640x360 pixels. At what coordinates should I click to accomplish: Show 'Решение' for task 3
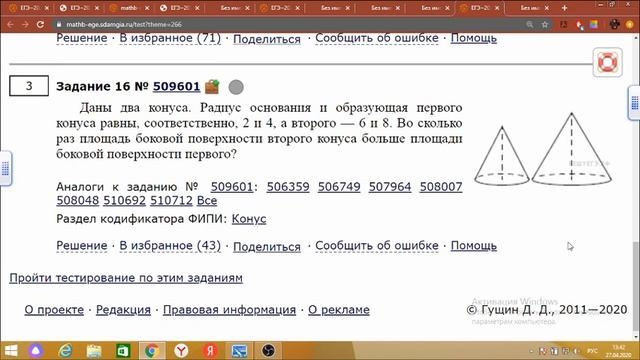click(x=82, y=246)
